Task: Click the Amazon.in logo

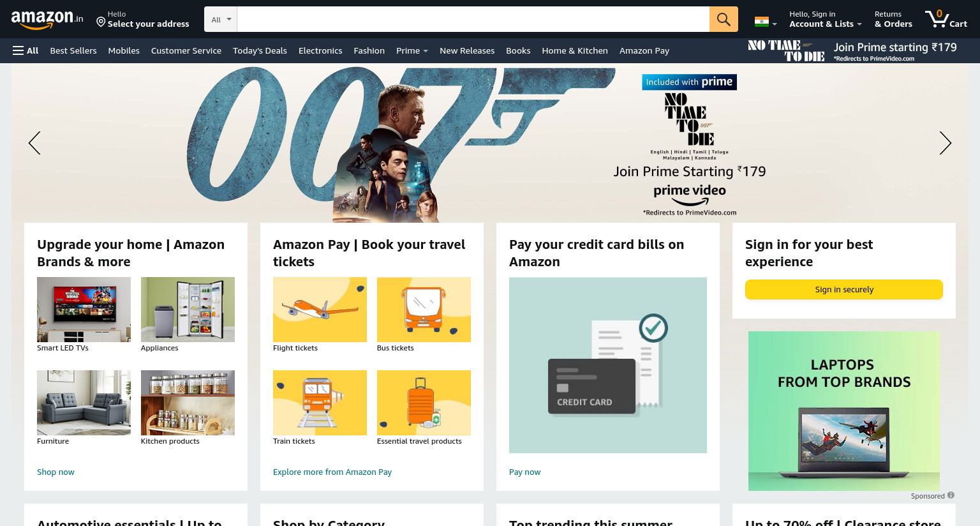Action: (x=47, y=20)
